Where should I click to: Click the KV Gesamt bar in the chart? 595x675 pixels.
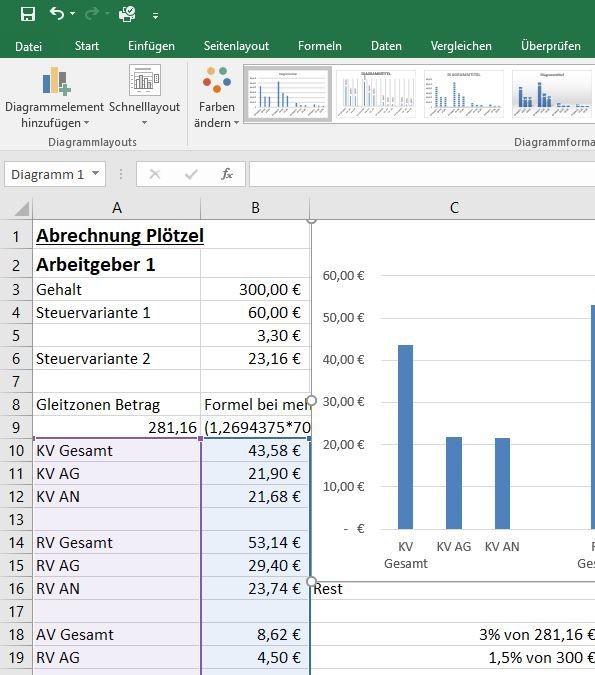pos(405,437)
